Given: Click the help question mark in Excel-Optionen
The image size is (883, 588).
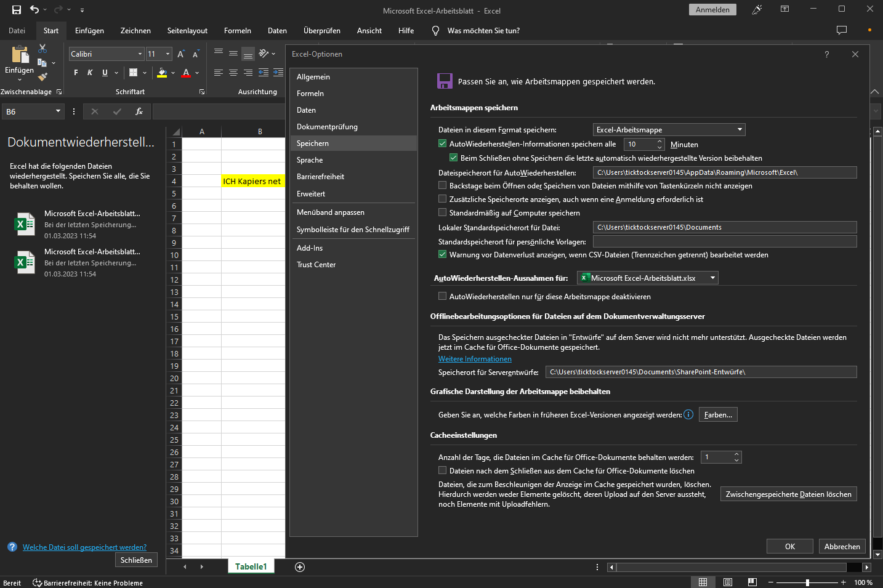Looking at the screenshot, I should coord(827,54).
